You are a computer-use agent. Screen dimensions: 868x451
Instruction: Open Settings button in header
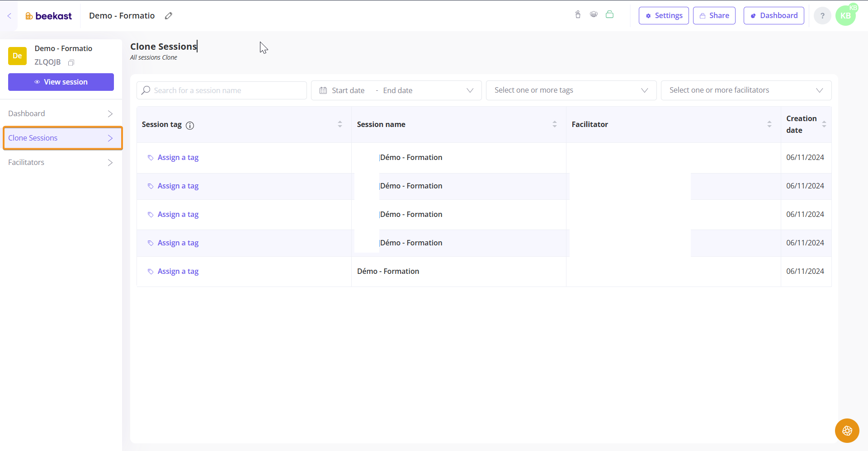click(664, 16)
